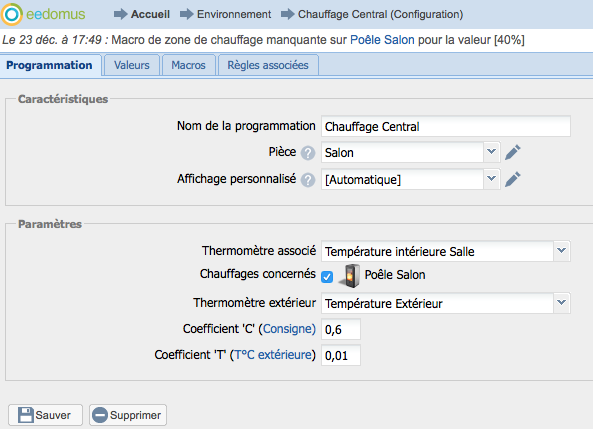Switch to the Macros tab
This screenshot has height=429, width=593.
coord(188,65)
